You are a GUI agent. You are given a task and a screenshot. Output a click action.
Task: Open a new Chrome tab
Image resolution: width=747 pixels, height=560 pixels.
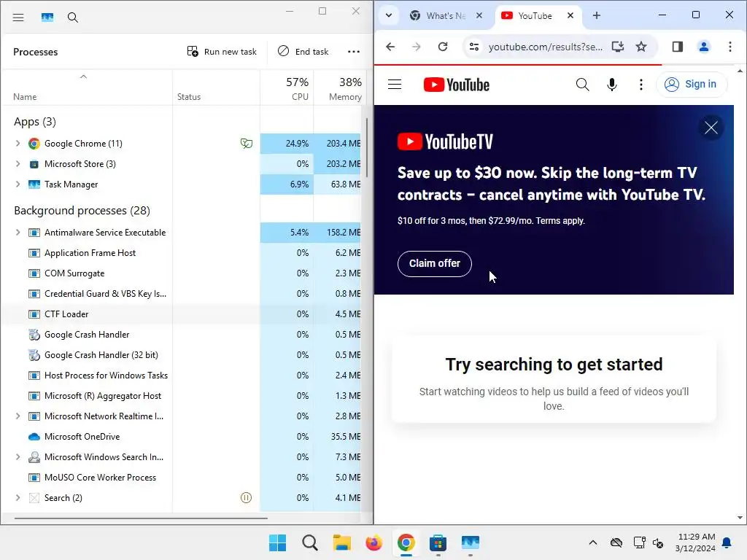point(597,16)
